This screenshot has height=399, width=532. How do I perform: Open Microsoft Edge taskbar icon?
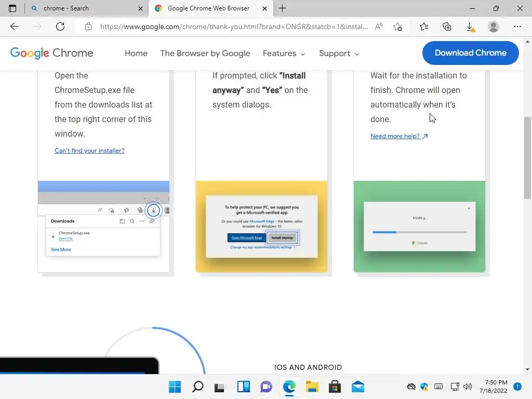point(289,387)
